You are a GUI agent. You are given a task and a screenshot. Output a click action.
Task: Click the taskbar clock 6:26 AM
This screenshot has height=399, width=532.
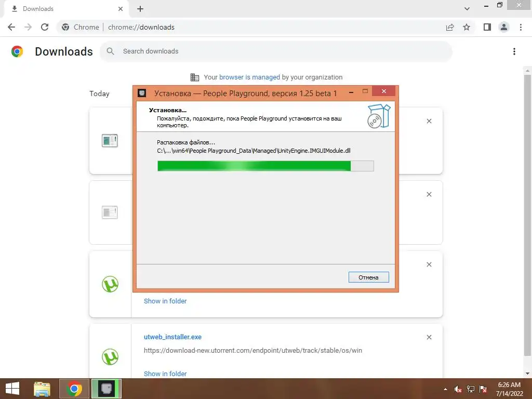[509, 385]
